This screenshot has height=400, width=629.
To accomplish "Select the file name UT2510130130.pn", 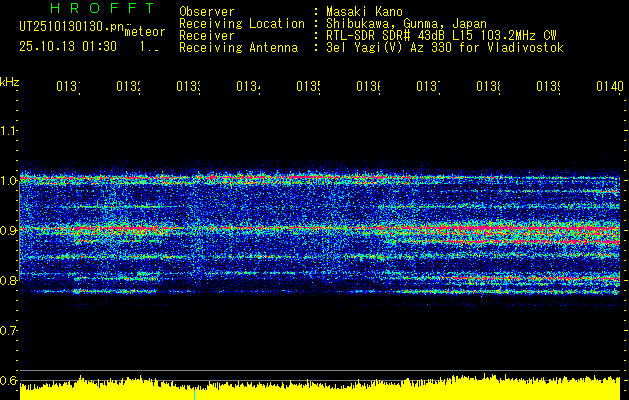I will click(x=72, y=27).
